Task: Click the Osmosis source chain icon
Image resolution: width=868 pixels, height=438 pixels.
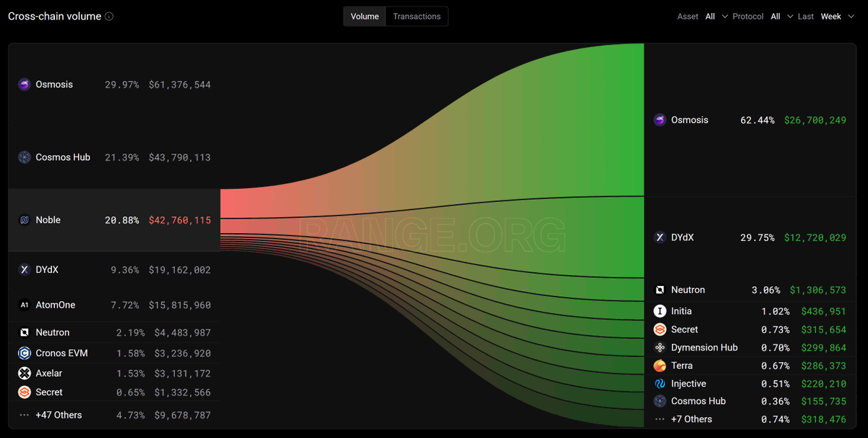Action: [x=24, y=85]
